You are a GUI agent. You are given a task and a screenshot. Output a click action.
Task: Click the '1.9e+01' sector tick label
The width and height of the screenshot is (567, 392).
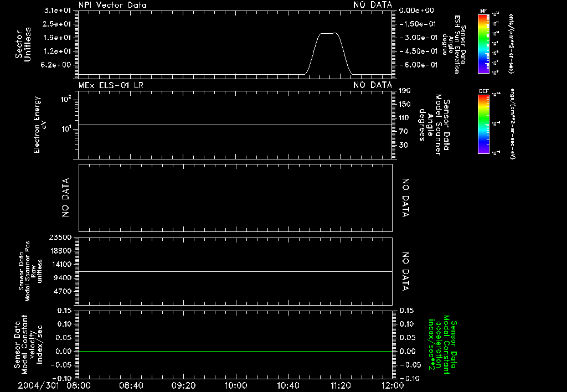57,38
